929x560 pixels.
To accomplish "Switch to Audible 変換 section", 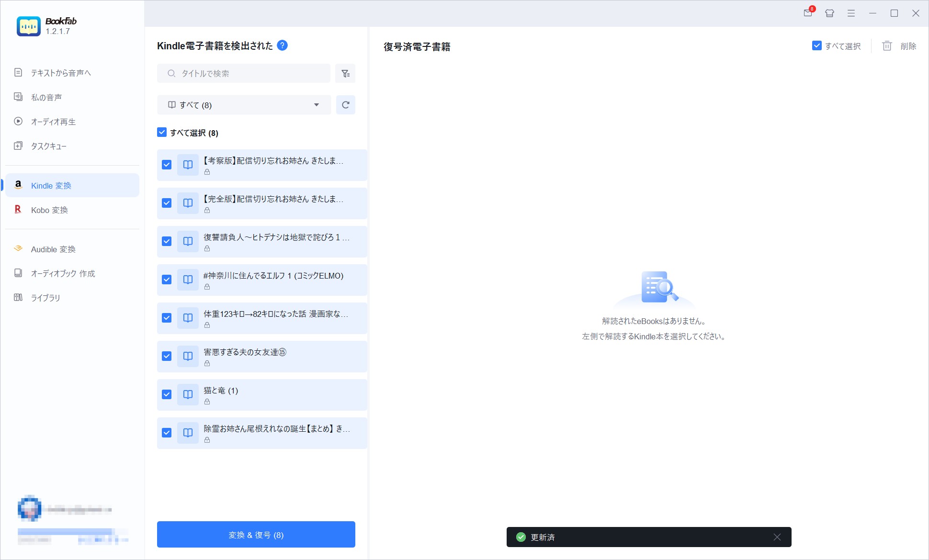I will point(53,249).
